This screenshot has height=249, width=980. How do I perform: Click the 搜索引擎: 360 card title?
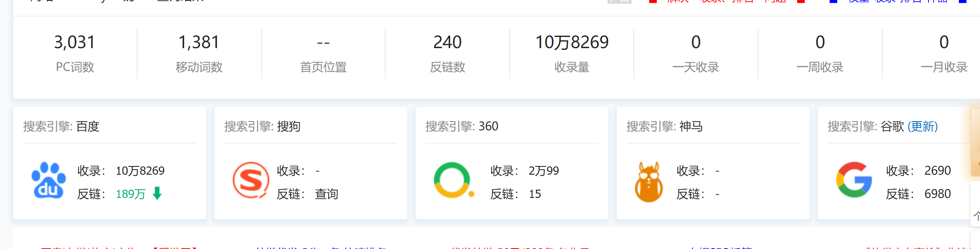[x=462, y=126]
